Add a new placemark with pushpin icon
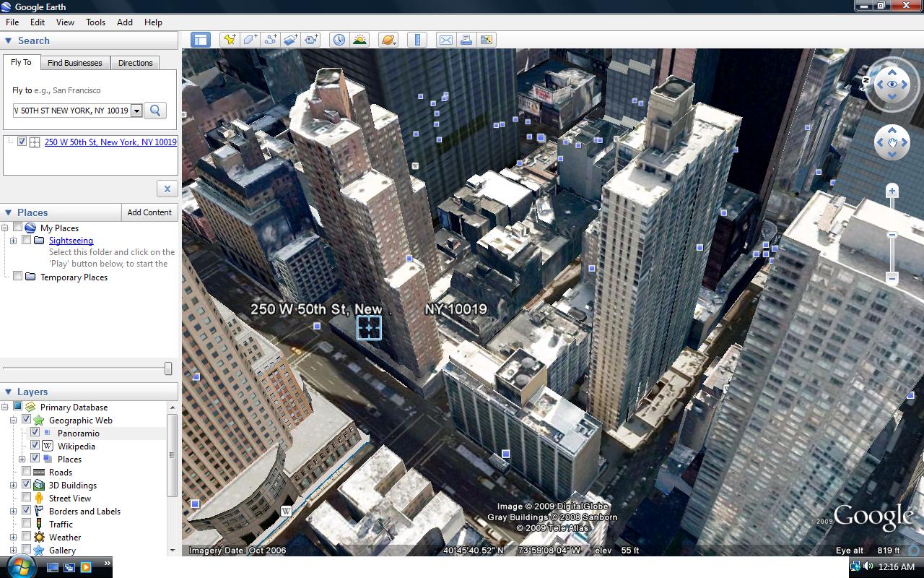 point(230,40)
